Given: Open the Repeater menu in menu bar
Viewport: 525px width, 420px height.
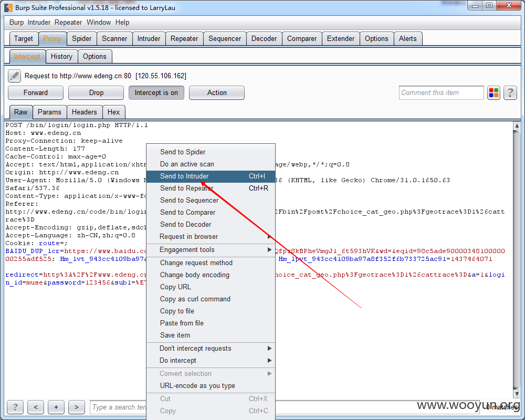Looking at the screenshot, I should [x=68, y=23].
